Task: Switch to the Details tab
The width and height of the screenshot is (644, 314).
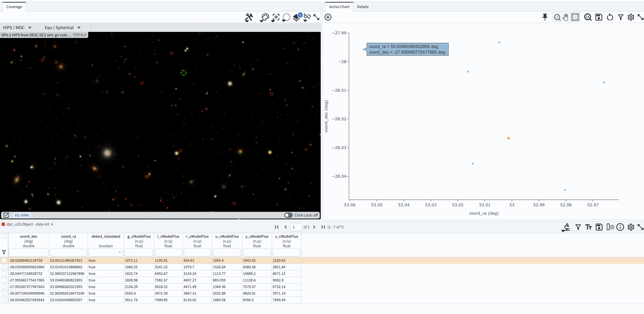Action: [363, 7]
